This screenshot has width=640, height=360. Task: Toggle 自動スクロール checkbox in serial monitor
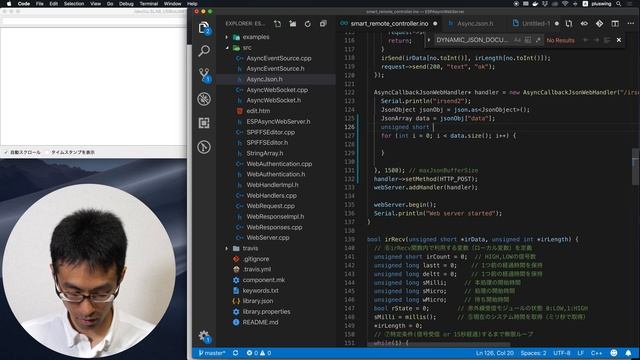(6, 152)
